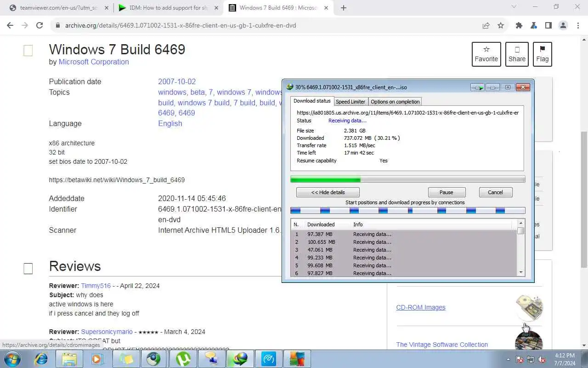This screenshot has height=368, width=588.
Task: Click connections list scrollbar down arrow
Action: coord(520,272)
